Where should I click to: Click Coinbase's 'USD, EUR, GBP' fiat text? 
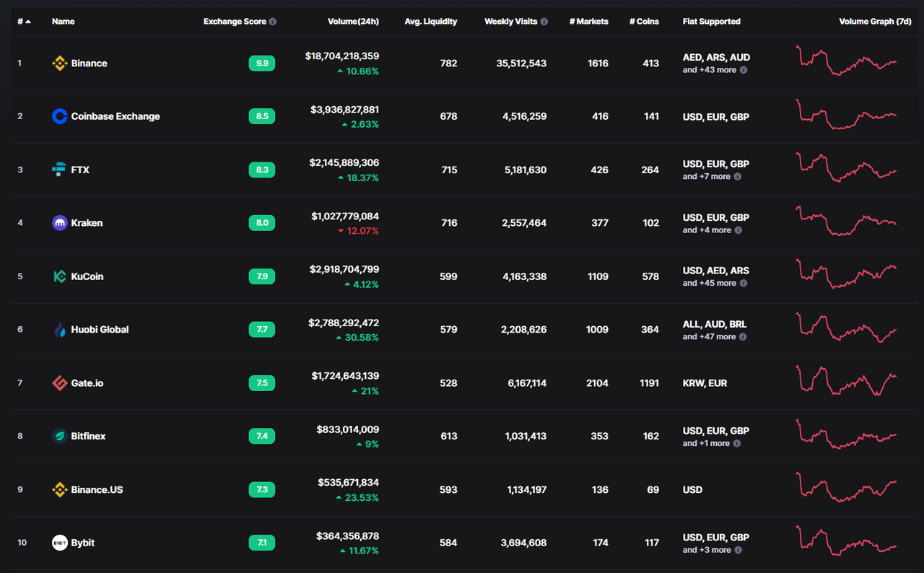point(716,116)
